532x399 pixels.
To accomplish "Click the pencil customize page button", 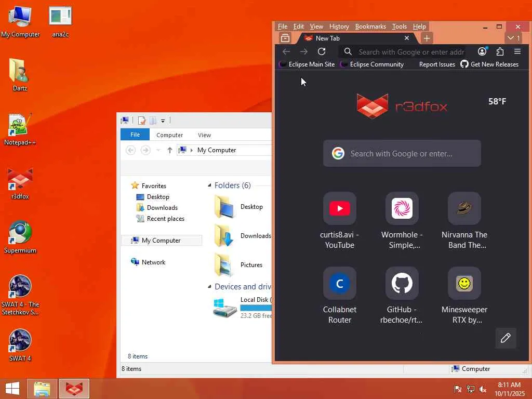I will point(506,338).
